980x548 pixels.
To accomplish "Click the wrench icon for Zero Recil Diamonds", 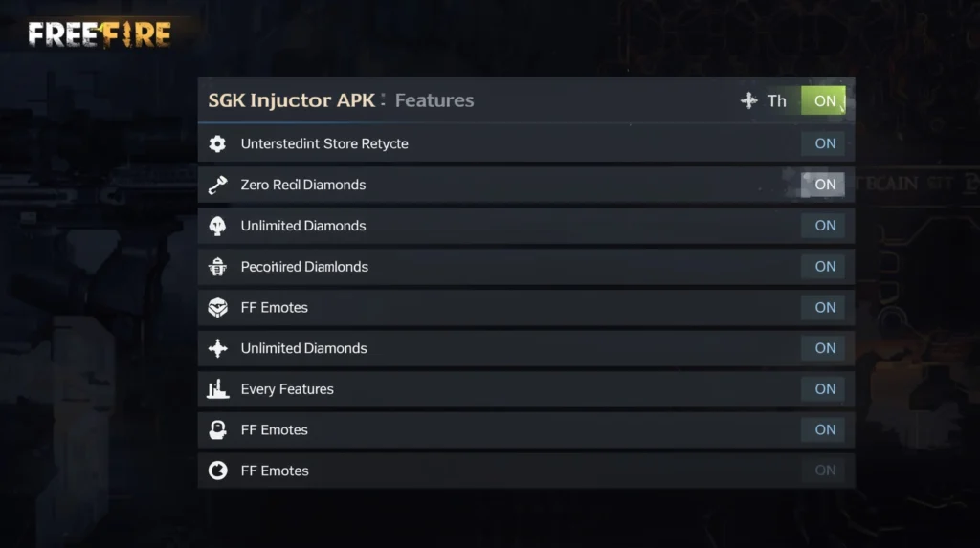I will [217, 185].
